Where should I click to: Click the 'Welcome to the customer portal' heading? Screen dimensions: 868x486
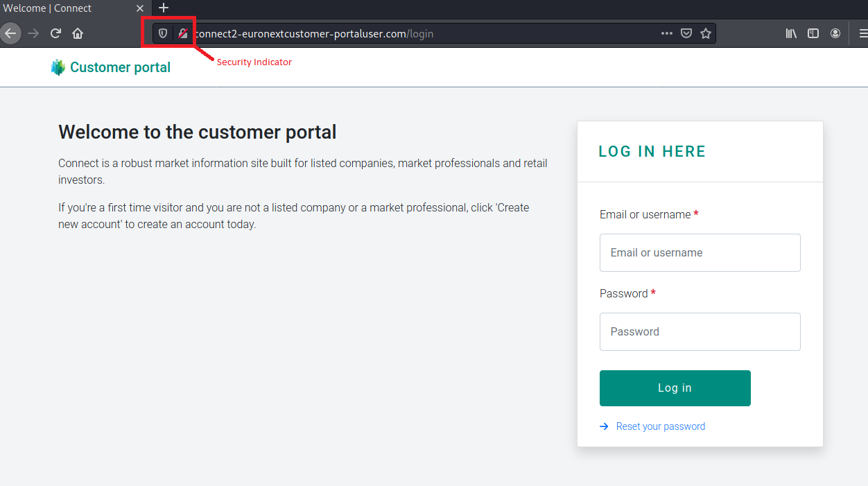(198, 132)
